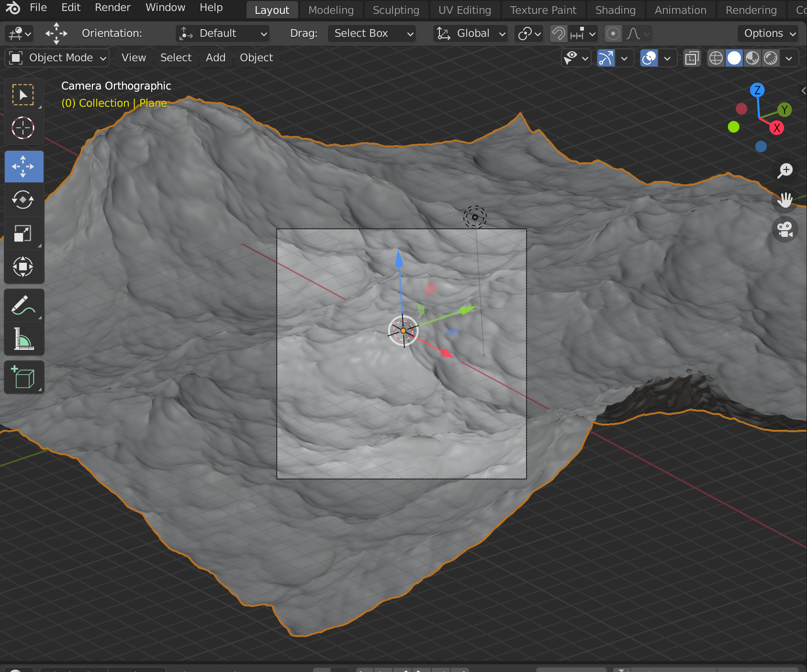This screenshot has height=672, width=807.
Task: Open the Options popover button
Action: 768,34
